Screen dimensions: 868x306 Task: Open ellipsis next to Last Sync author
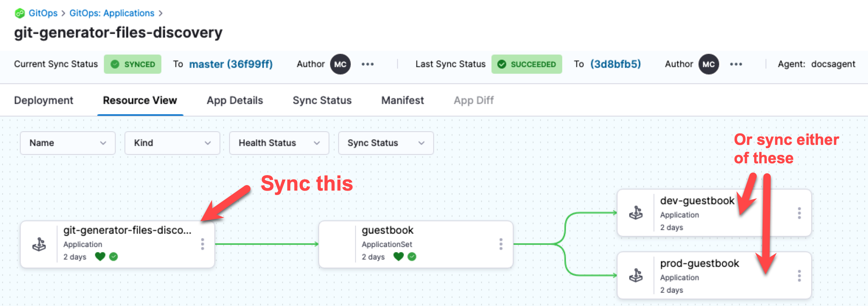pos(736,64)
